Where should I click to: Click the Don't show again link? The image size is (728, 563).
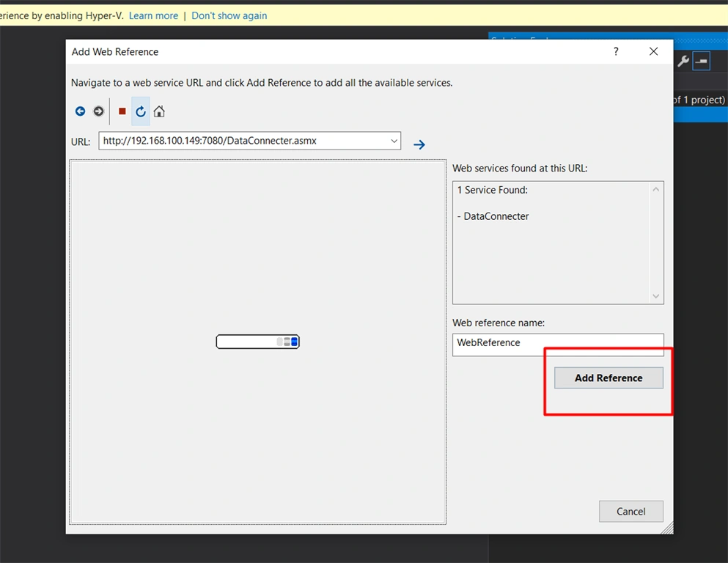(x=229, y=16)
